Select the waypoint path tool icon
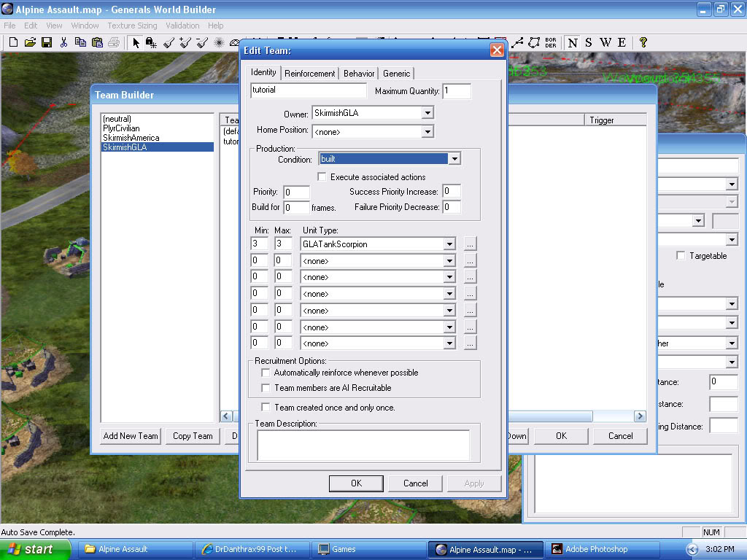747x560 pixels. [517, 43]
